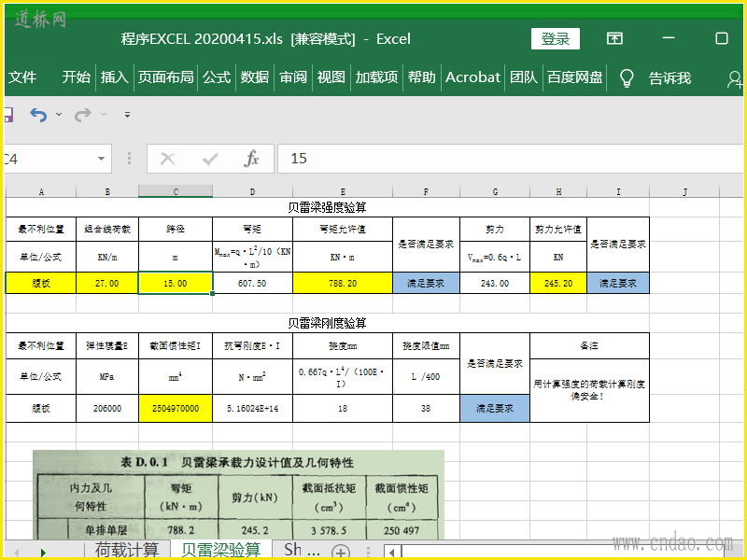
Task: Select the Vmax=0.6q·L formula cell
Action: tap(495, 257)
